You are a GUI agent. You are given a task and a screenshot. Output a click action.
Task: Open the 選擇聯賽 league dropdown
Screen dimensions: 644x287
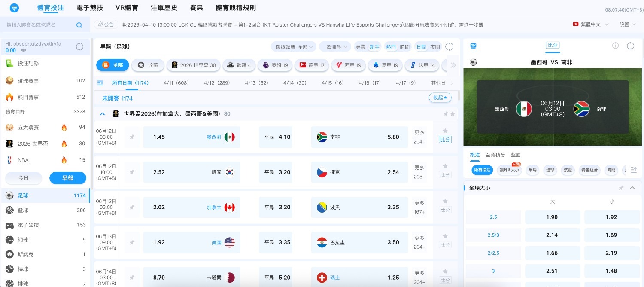point(293,46)
